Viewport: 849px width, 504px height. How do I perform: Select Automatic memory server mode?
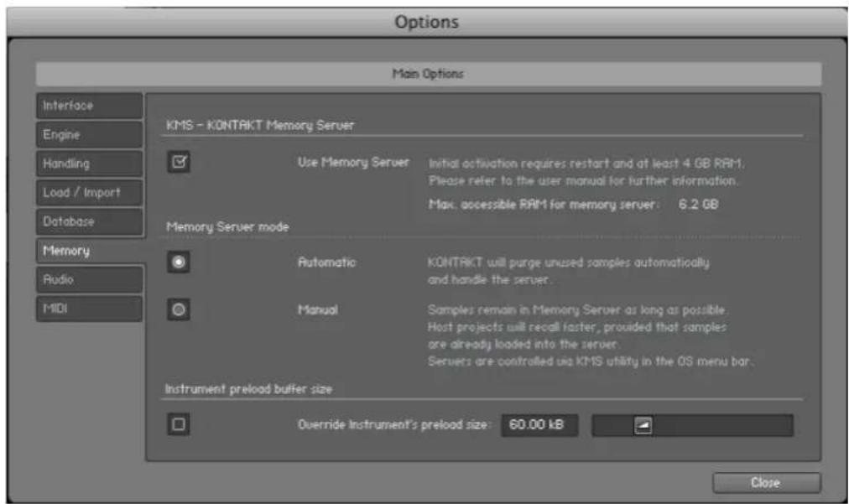coord(179,262)
